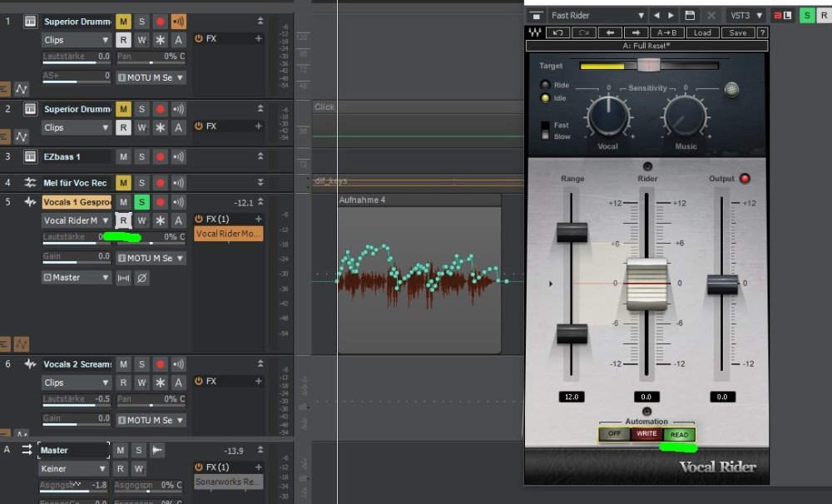Image resolution: width=832 pixels, height=504 pixels.
Task: Click Load in Waves toolbar
Action: 702,33
